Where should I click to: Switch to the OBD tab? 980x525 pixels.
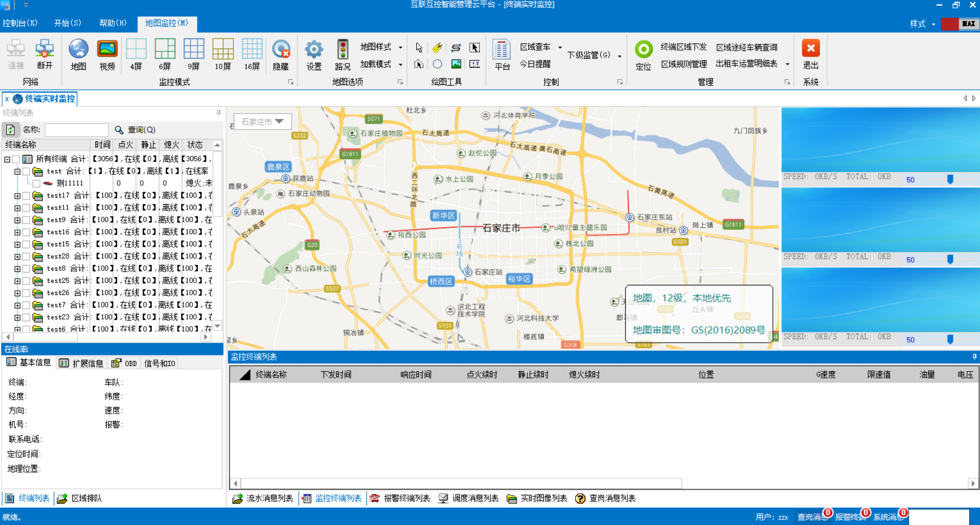coord(124,363)
